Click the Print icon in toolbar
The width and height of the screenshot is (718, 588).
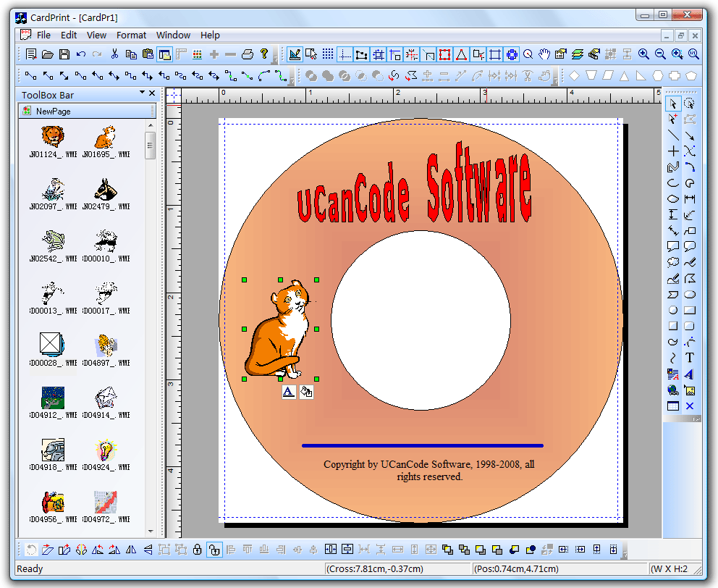pos(248,54)
